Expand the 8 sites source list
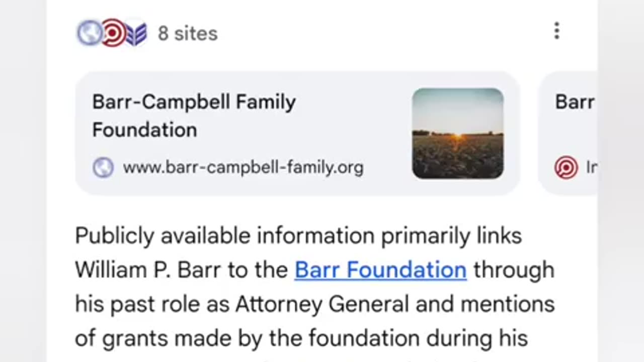Image resolution: width=644 pixels, height=362 pixels. pos(188,34)
